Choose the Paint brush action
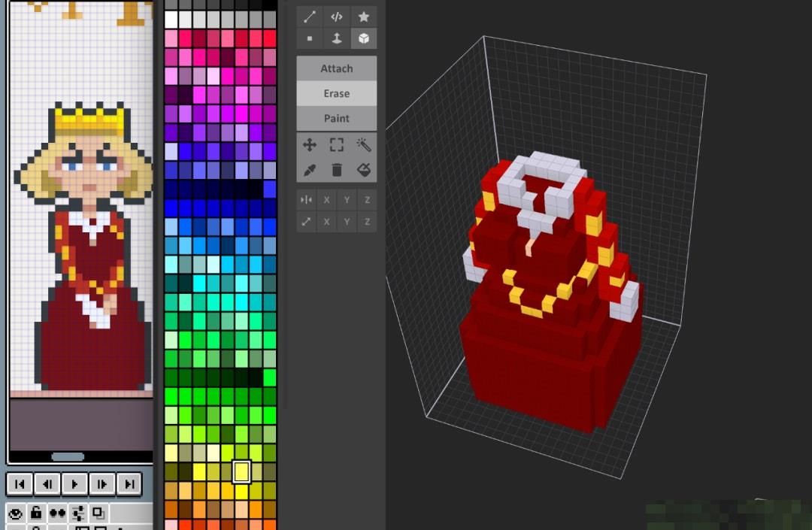 point(337,118)
